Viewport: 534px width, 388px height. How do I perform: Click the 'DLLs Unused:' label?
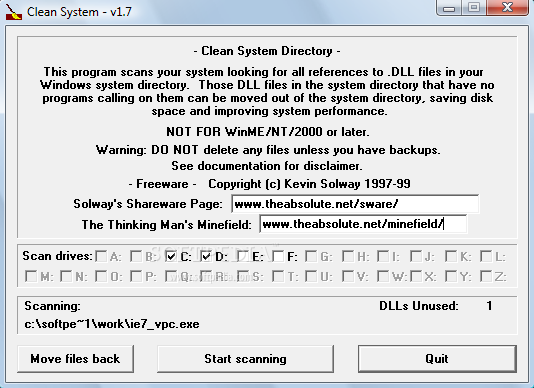[419, 306]
